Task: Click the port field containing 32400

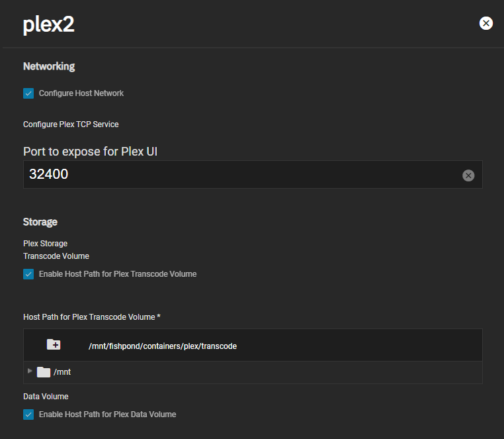Action: tap(238, 175)
